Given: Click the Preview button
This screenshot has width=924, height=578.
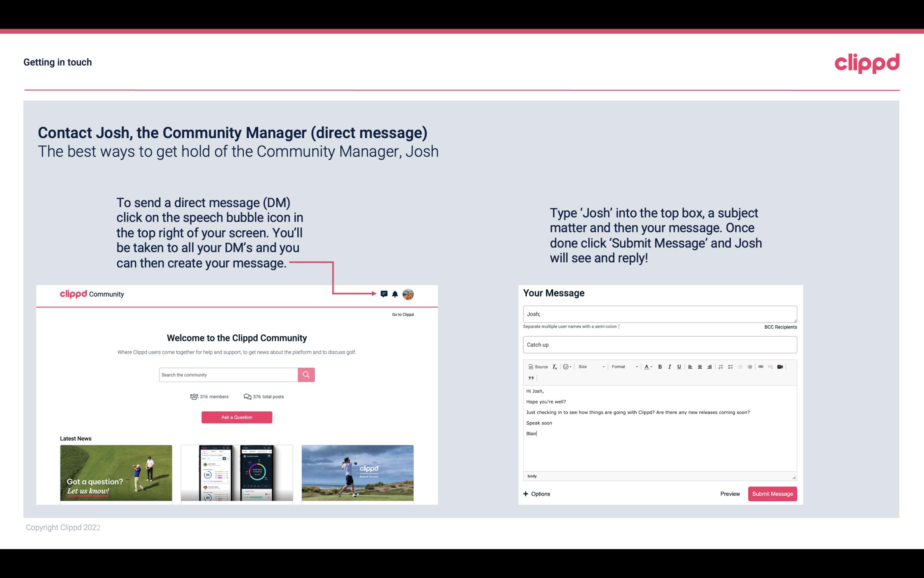Looking at the screenshot, I should (730, 494).
